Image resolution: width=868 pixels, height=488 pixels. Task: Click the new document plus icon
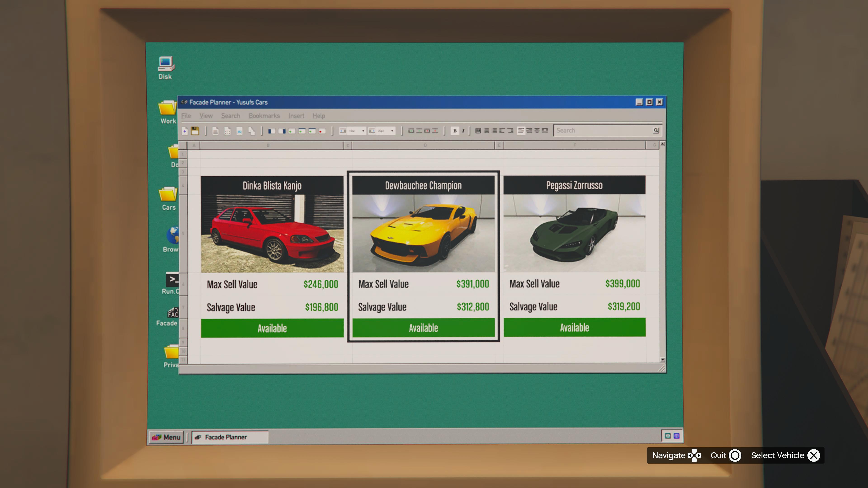(185, 131)
